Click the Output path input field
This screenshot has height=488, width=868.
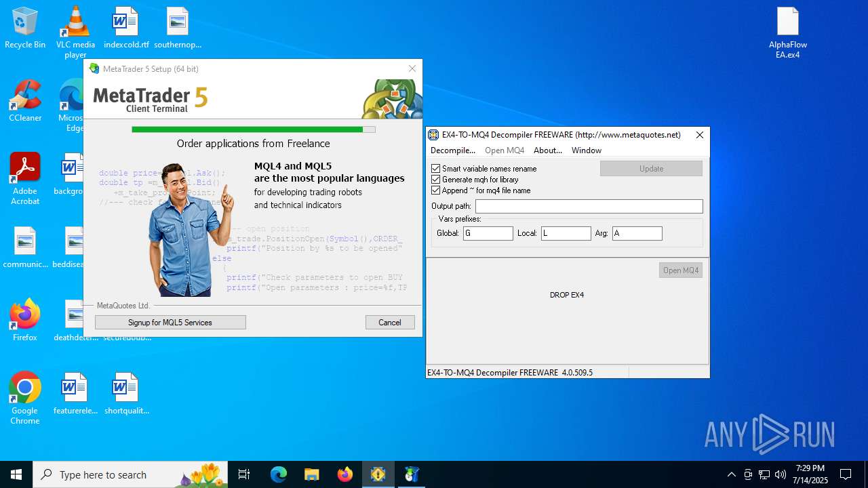(x=589, y=206)
